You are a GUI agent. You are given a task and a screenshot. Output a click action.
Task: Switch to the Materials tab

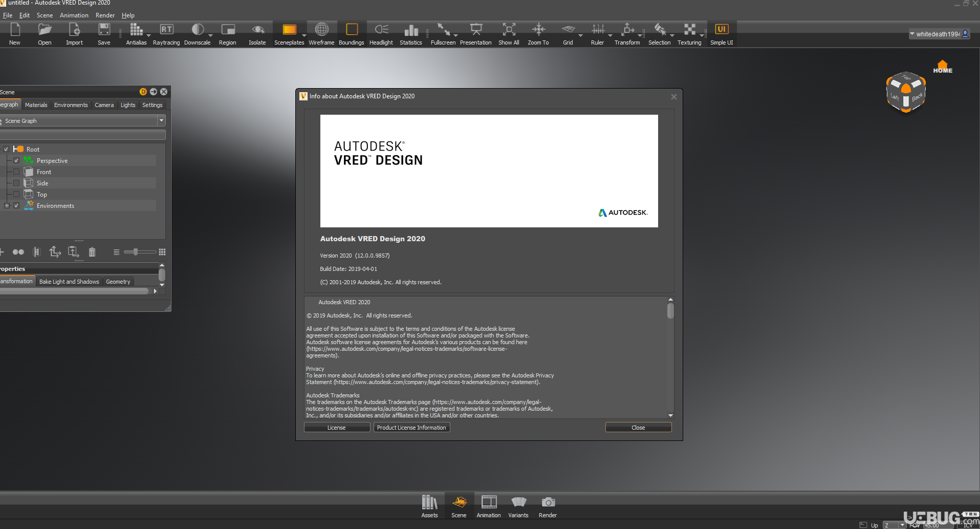[36, 105]
